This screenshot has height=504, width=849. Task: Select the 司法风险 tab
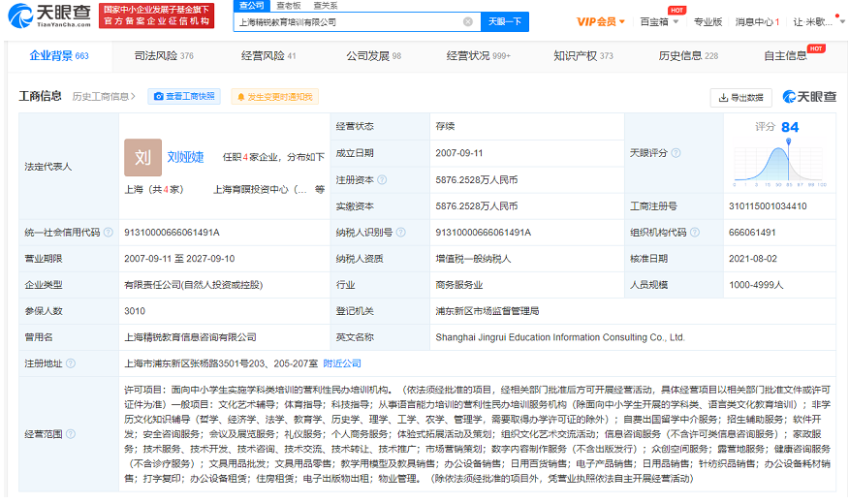coord(164,56)
